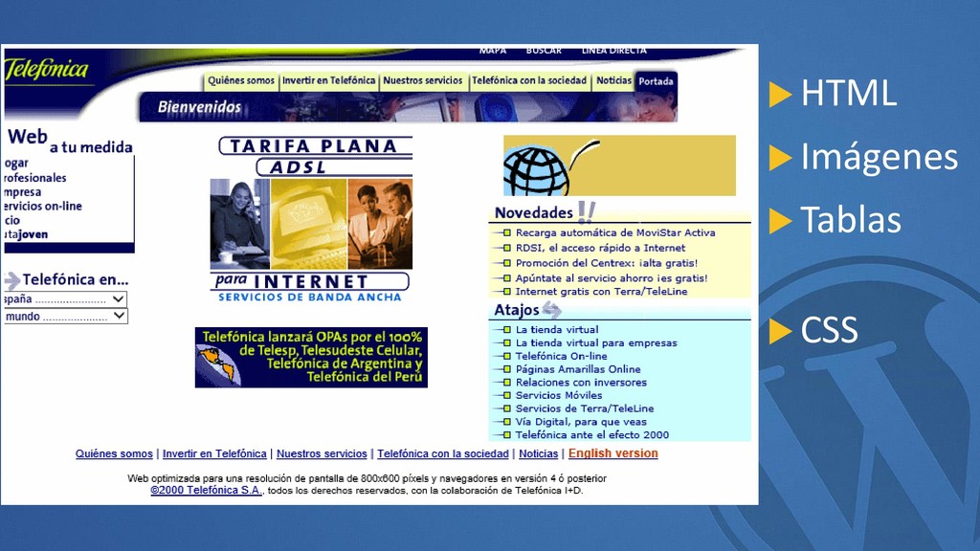Image resolution: width=980 pixels, height=551 pixels.
Task: Click the Novedades heading
Action: point(534,212)
